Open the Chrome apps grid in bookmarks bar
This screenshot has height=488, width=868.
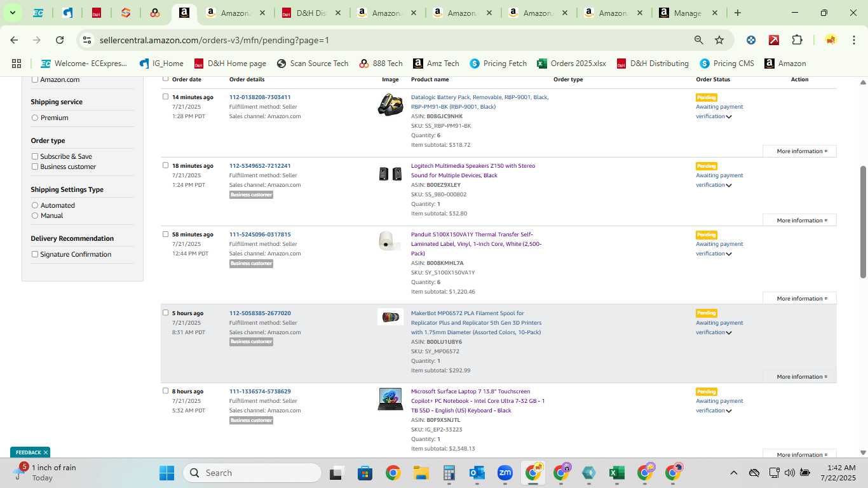tap(17, 64)
